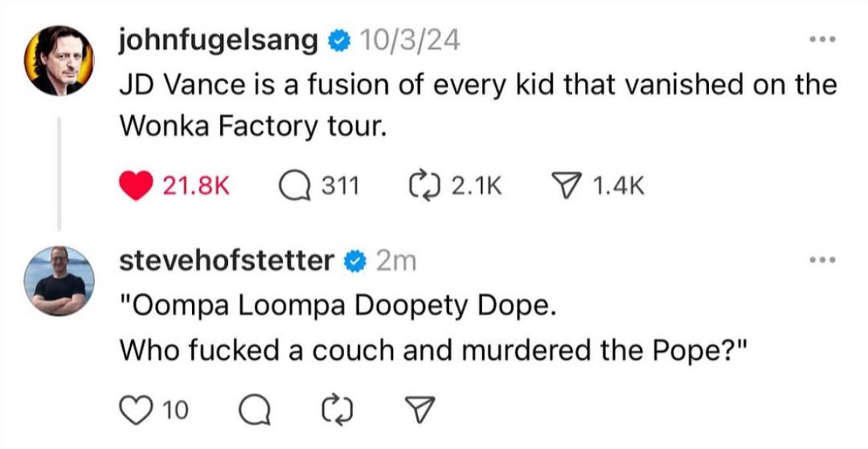View the 21.8K likes count list
The image size is (868, 449).
196,187
